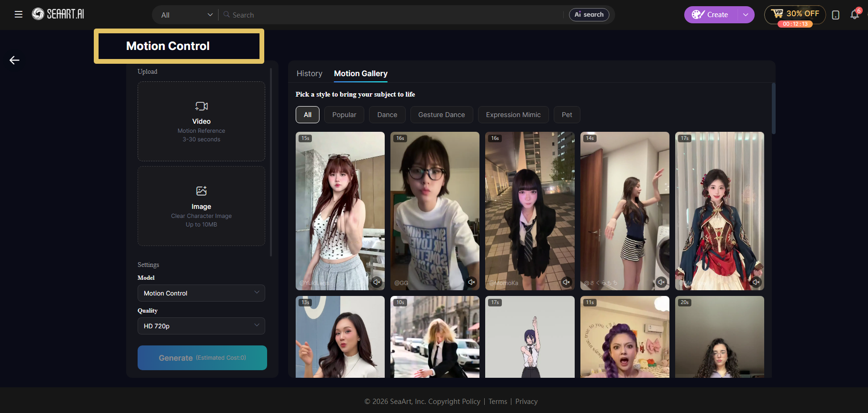Select the 10s street blonde video
Image resolution: width=868 pixels, height=413 pixels.
pyautogui.click(x=435, y=337)
